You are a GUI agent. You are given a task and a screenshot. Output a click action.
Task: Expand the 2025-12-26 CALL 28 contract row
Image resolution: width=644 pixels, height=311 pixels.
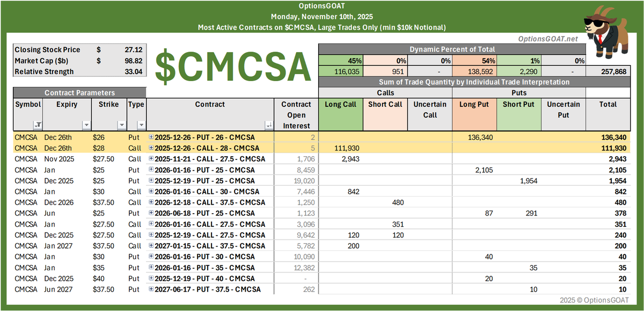click(x=151, y=148)
